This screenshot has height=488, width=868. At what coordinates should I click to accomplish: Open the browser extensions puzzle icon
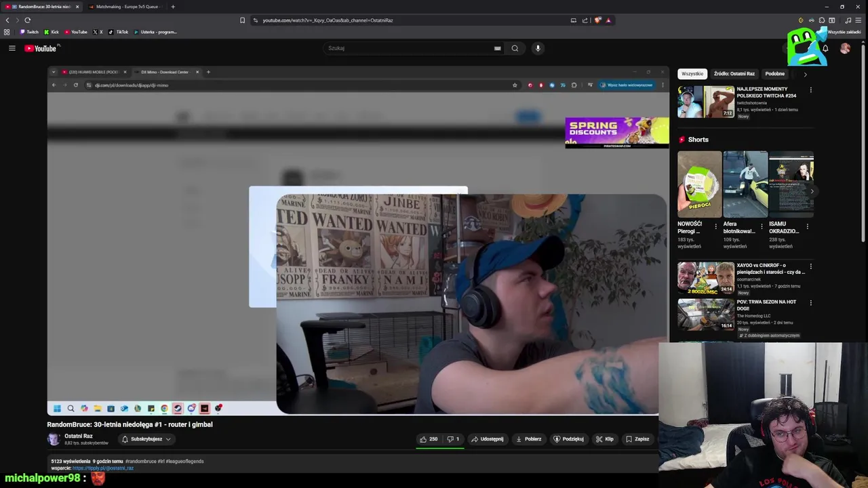[x=822, y=20]
